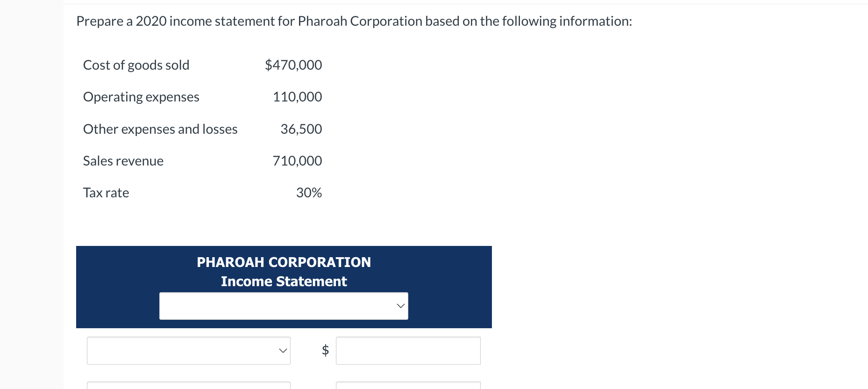Select the PHAROAH CORPORATION title text

(284, 262)
